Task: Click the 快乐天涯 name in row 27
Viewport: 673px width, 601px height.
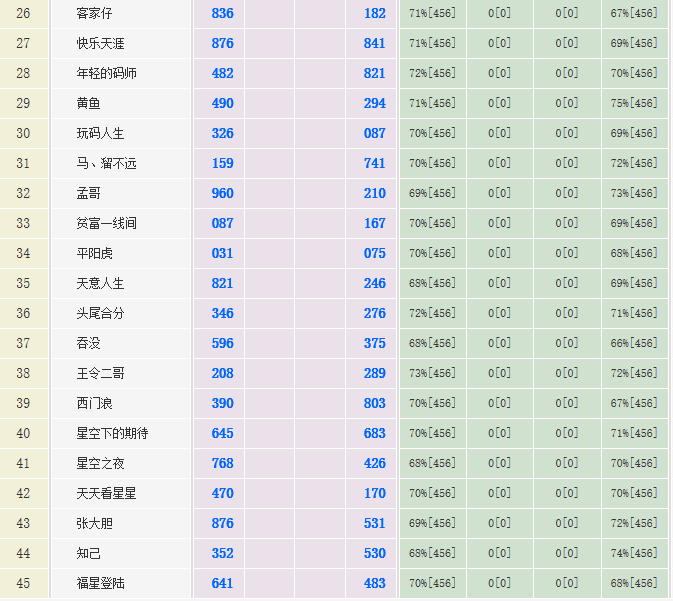Action: coord(100,43)
